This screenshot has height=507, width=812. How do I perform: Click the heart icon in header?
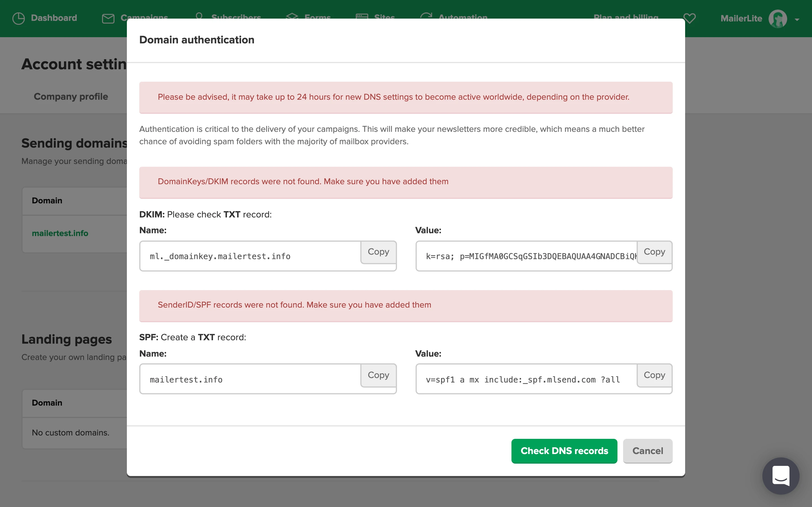tap(690, 18)
